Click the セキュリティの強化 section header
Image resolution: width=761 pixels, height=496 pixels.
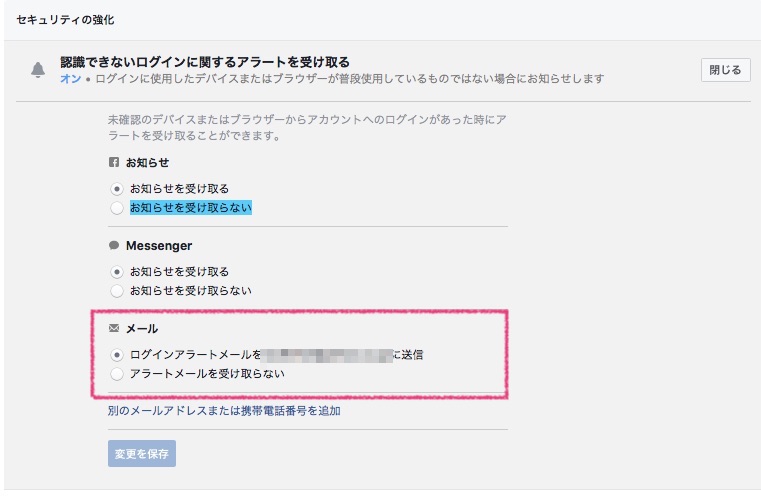click(x=66, y=20)
